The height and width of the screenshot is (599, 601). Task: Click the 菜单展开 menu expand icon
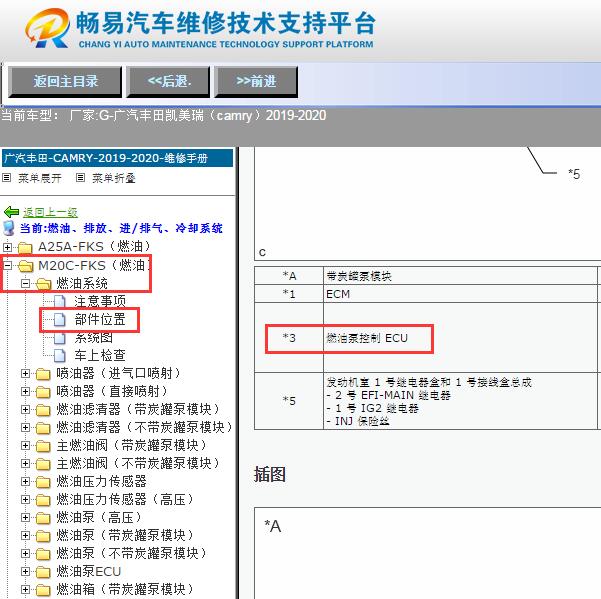(x=7, y=177)
